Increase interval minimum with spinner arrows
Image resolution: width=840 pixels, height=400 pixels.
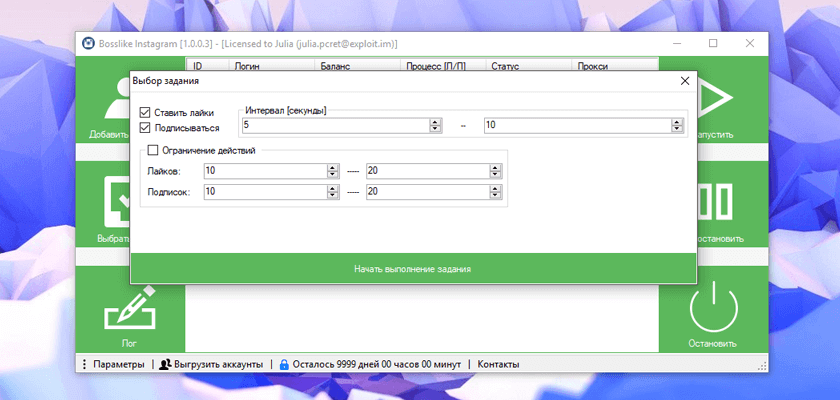click(x=436, y=123)
